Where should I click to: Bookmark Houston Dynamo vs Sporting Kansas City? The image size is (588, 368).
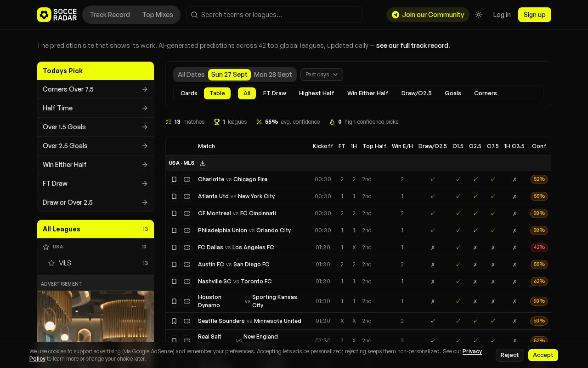click(x=174, y=301)
